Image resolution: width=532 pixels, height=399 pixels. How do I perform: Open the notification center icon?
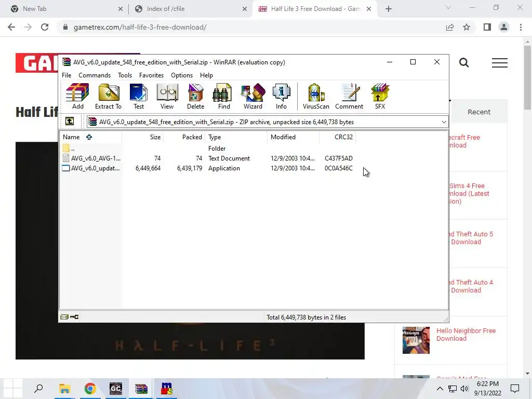(515, 389)
